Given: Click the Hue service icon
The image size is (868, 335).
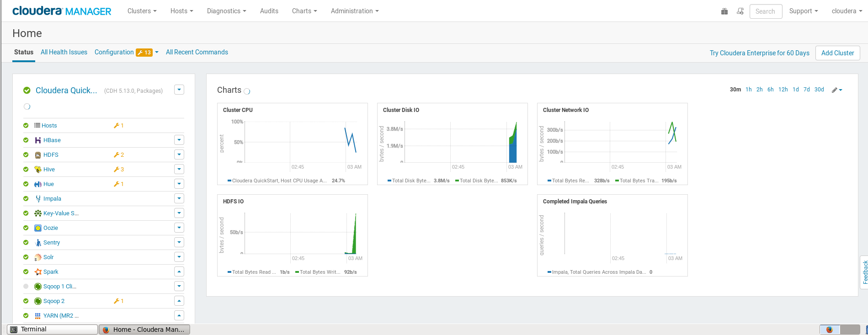Looking at the screenshot, I should pos(38,184).
